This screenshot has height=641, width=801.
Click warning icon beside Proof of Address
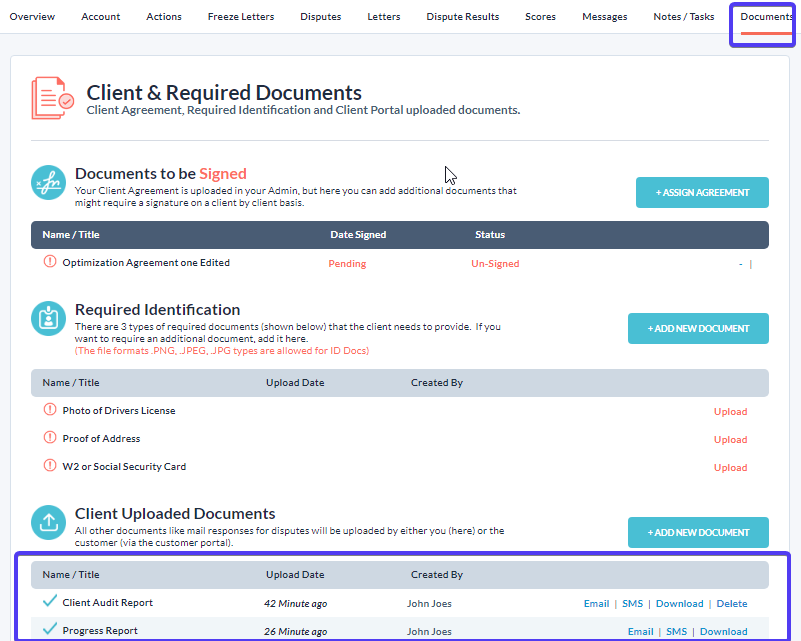point(50,438)
